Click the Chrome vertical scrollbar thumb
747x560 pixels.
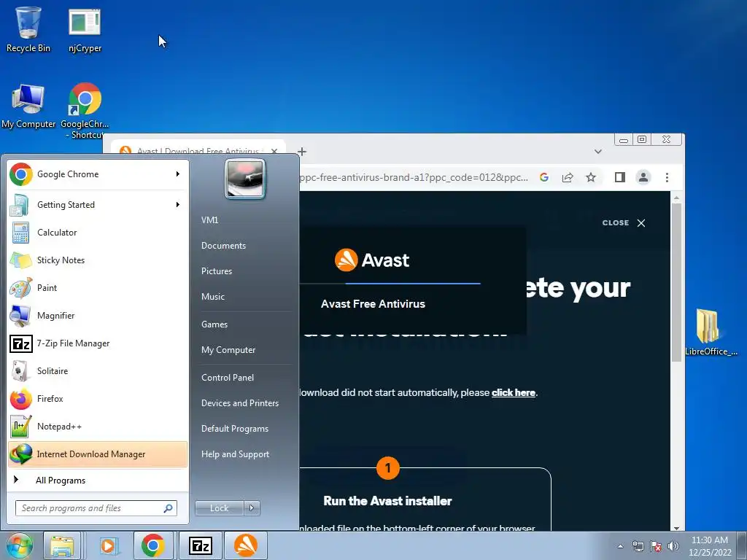[676, 282]
